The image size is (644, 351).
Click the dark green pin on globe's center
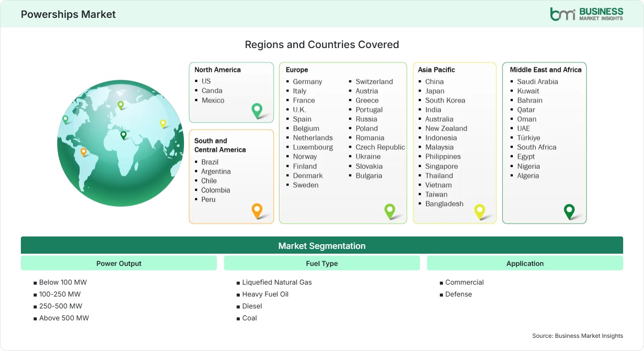124,135
